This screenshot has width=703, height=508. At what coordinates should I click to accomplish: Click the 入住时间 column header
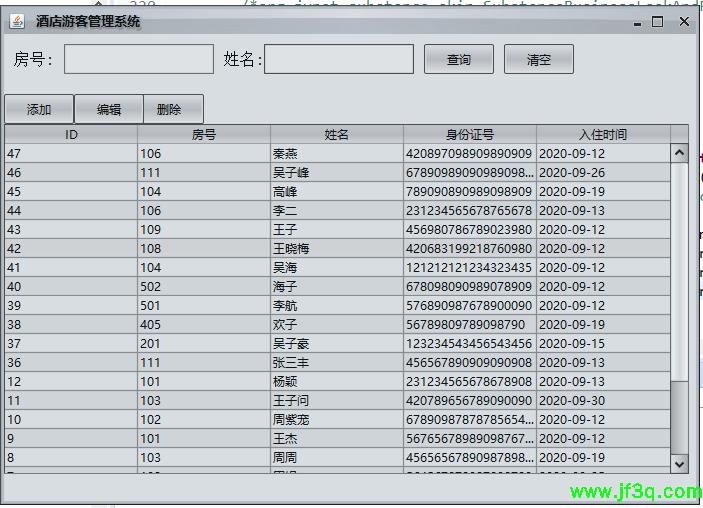coord(603,135)
